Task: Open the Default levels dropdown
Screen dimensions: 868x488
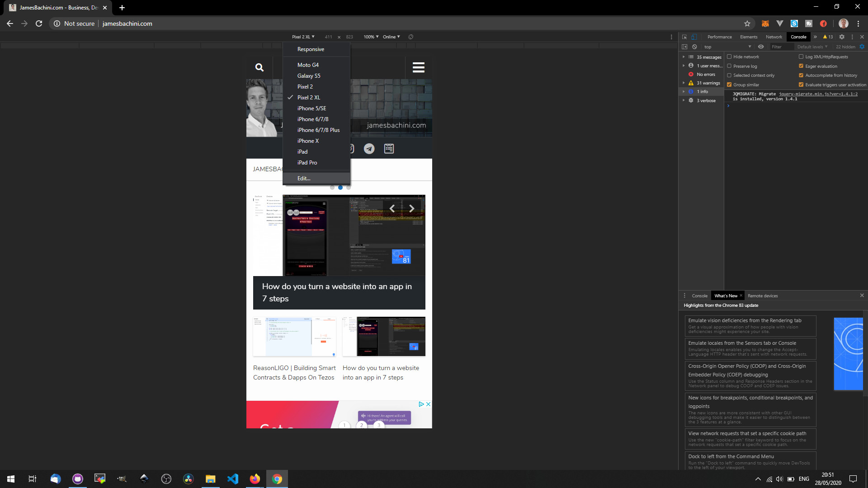Action: tap(812, 47)
